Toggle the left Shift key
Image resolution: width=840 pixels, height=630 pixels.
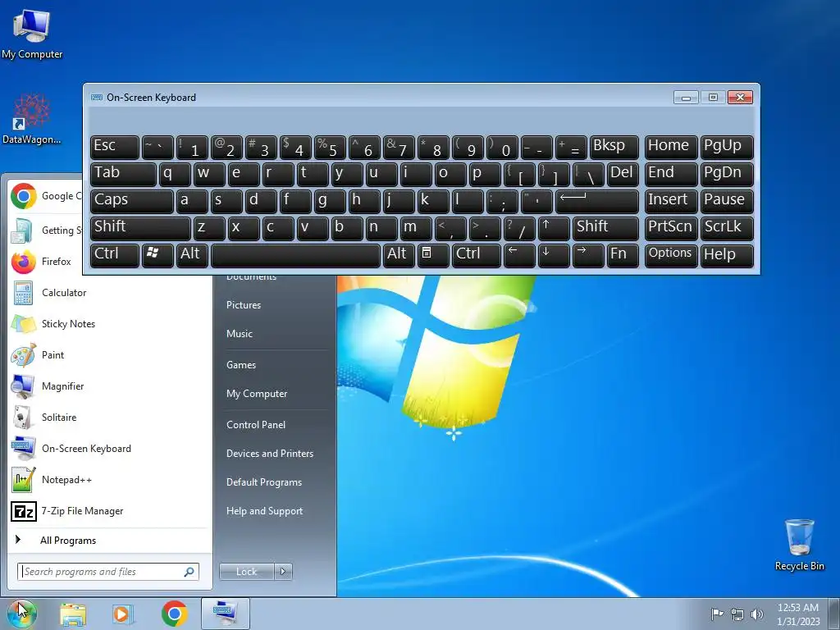click(140, 228)
